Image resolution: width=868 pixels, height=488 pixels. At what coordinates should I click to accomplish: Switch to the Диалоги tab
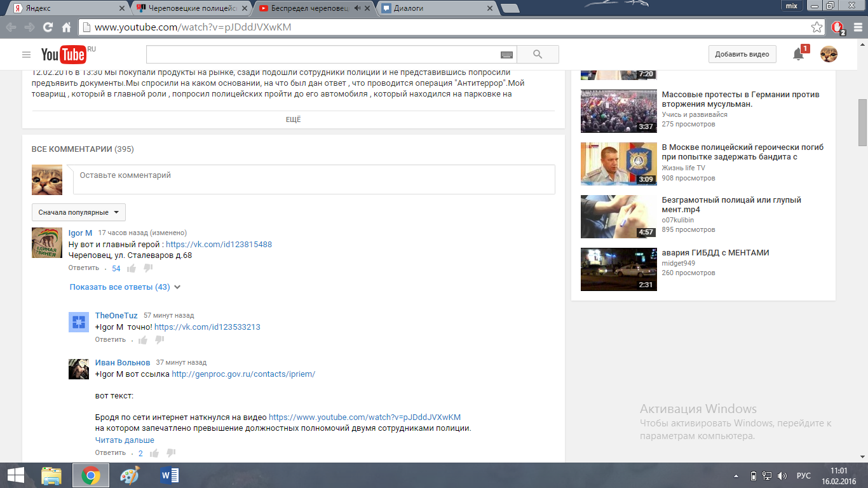point(437,8)
